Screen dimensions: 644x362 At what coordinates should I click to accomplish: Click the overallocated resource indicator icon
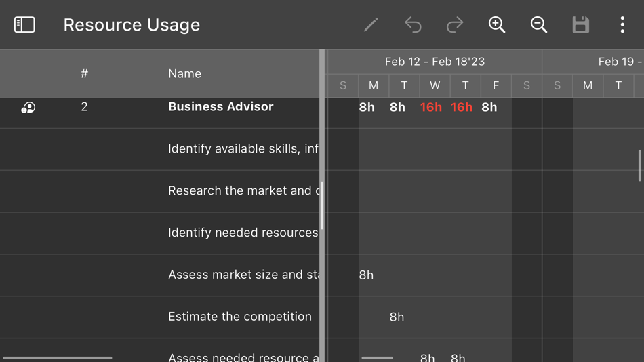pyautogui.click(x=28, y=108)
